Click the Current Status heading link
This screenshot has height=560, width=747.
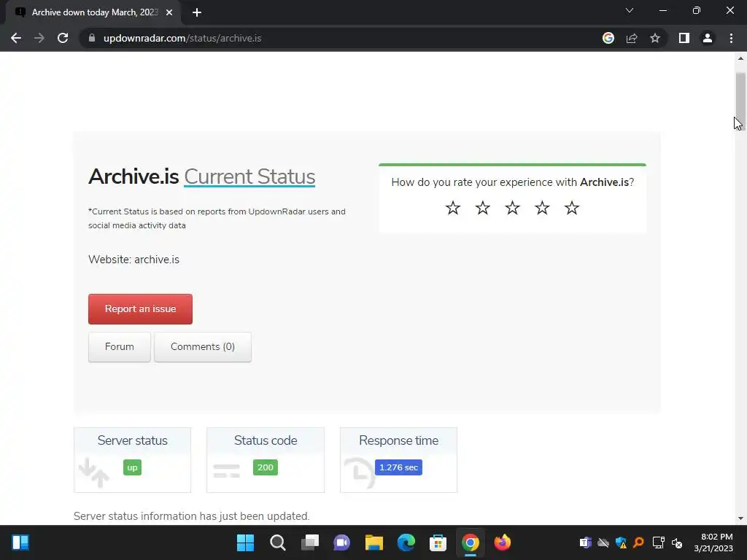(249, 176)
